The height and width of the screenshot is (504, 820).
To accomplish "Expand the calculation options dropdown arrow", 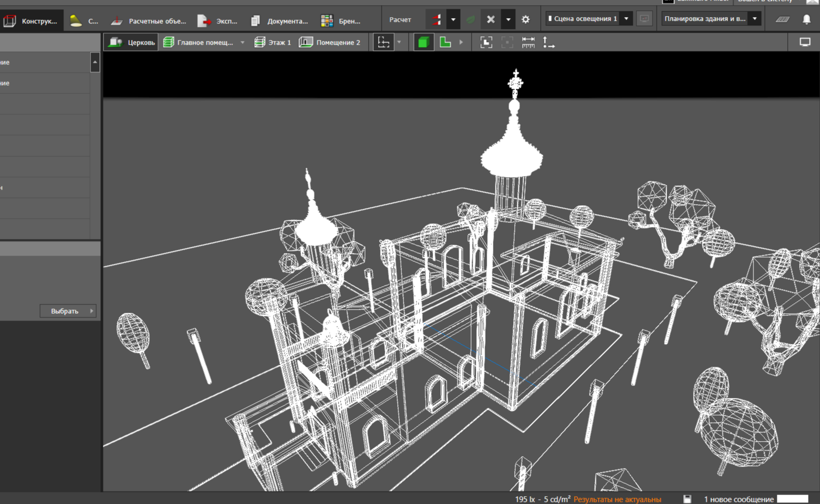I will (x=453, y=20).
